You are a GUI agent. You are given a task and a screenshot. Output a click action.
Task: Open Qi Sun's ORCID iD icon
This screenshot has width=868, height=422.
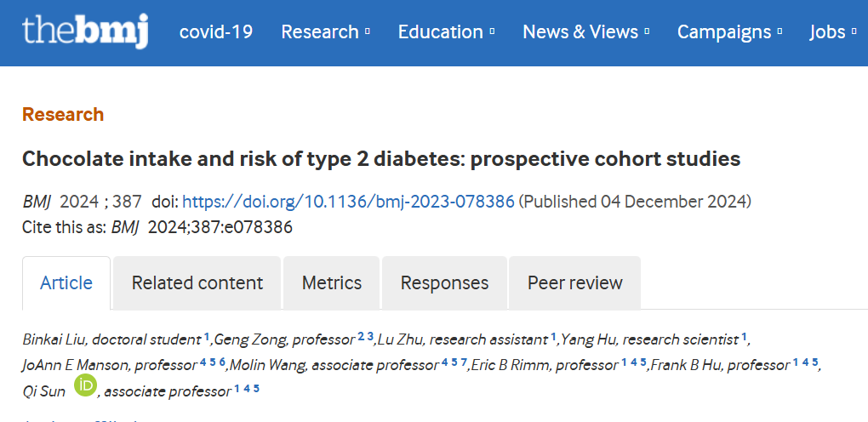coord(85,385)
